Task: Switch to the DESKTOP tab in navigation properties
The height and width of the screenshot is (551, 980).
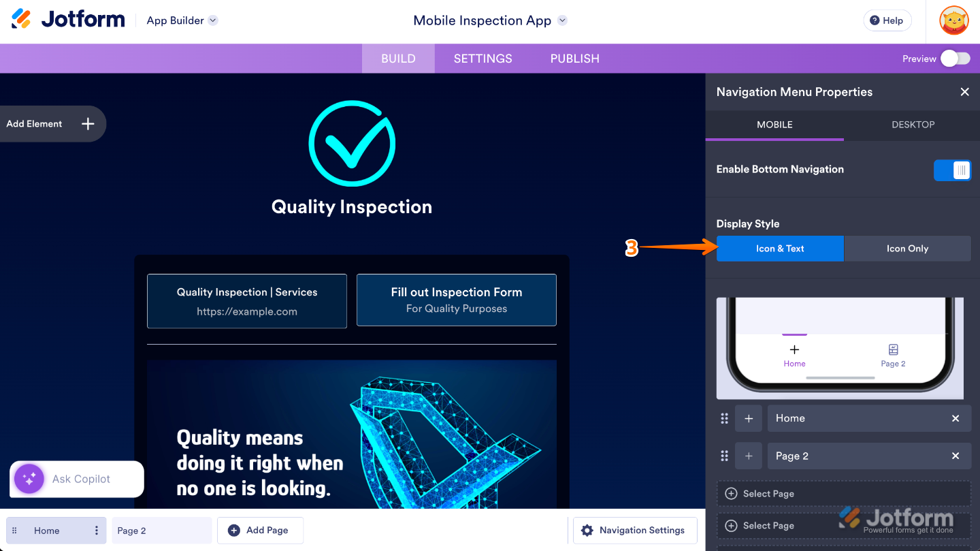Action: (x=913, y=125)
